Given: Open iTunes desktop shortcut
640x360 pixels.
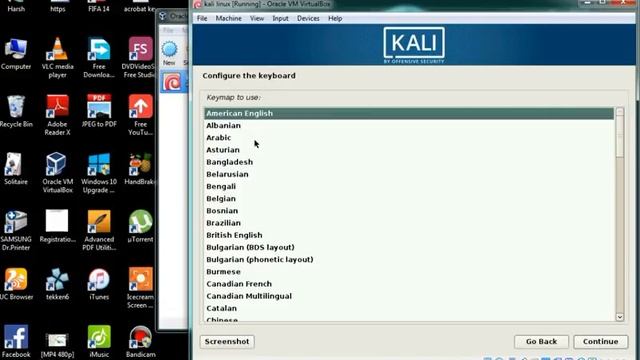Looking at the screenshot, I should [x=99, y=284].
